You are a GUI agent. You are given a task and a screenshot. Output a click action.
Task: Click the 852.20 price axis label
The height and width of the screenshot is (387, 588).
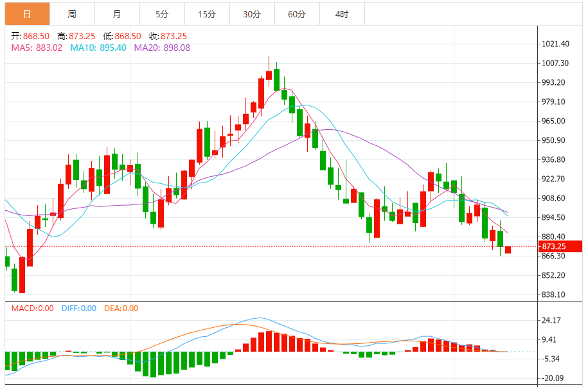tap(553, 275)
